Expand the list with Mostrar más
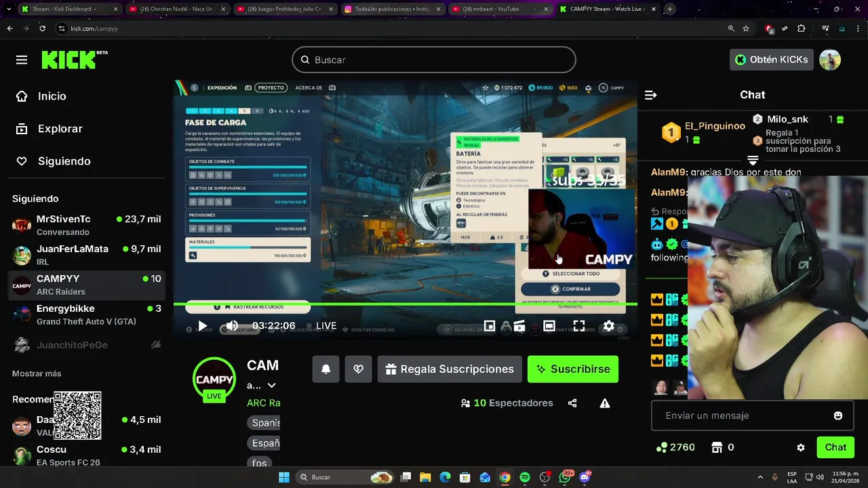This screenshot has width=868, height=488. click(37, 373)
